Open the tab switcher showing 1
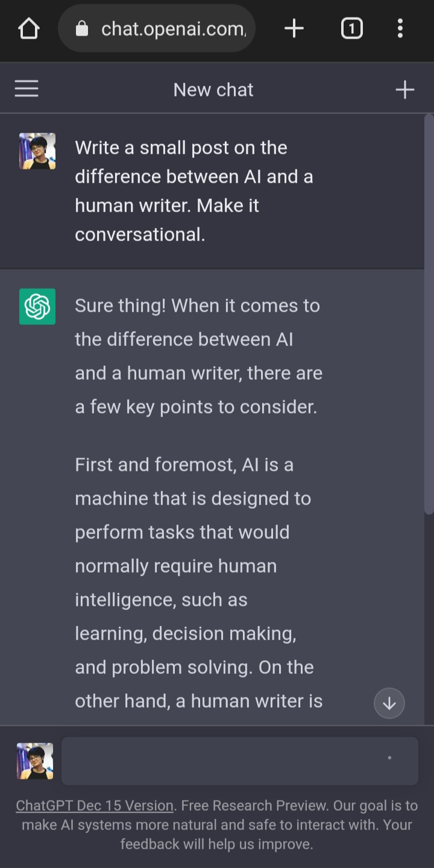Screen dimensions: 434x868 pos(351,28)
